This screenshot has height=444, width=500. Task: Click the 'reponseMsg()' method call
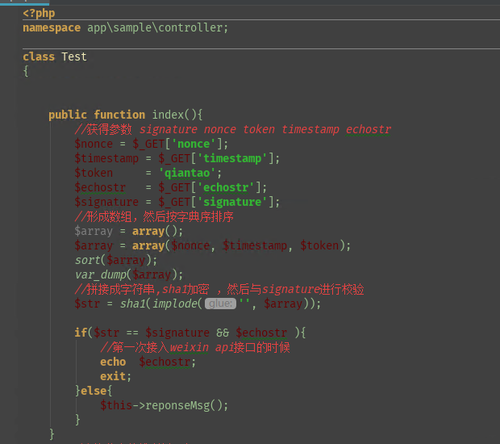pos(184,405)
